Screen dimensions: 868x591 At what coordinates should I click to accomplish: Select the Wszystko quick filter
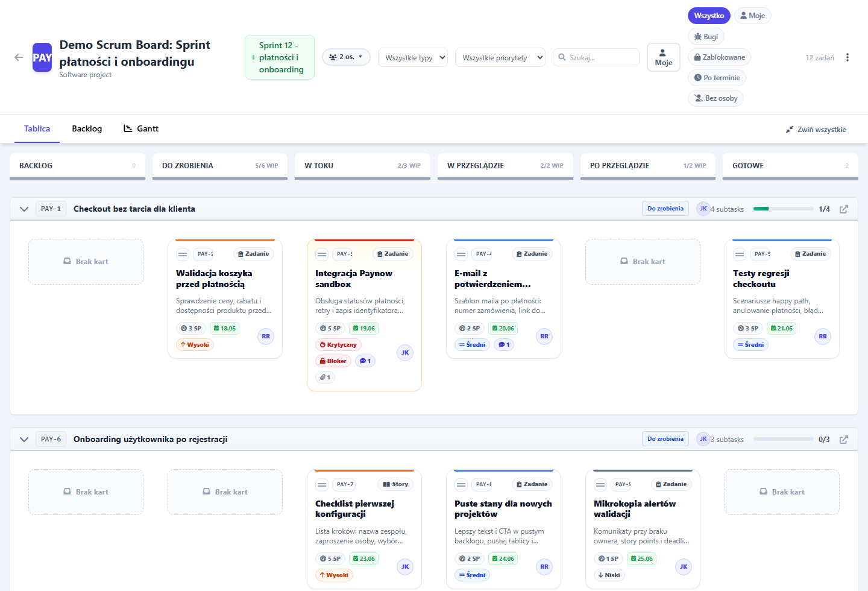709,16
